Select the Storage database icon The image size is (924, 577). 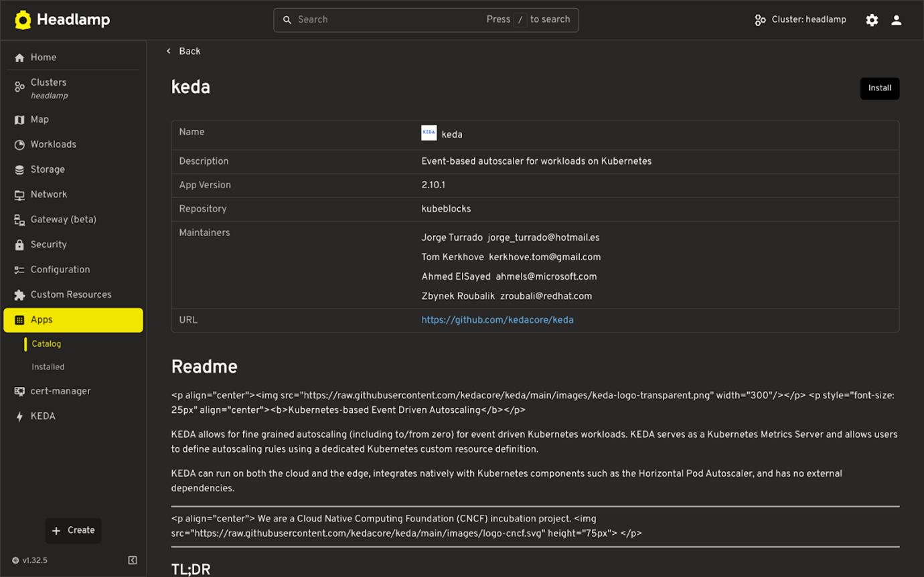point(19,170)
